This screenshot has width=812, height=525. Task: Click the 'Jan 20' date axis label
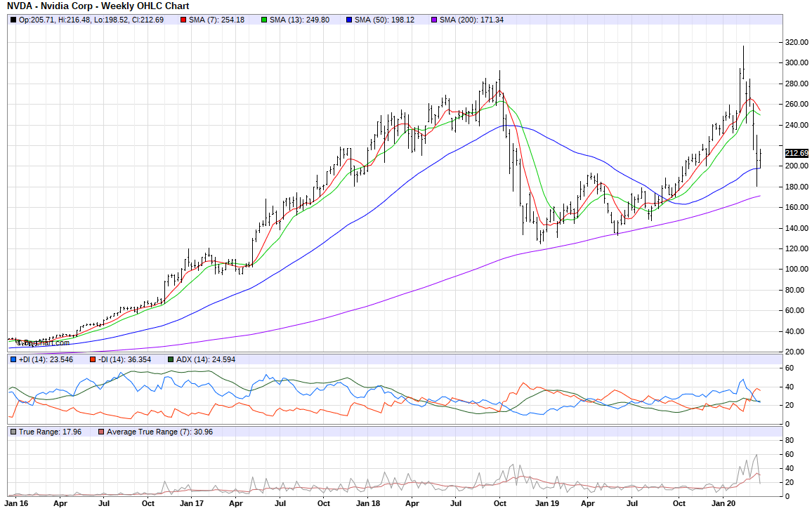coord(723,503)
